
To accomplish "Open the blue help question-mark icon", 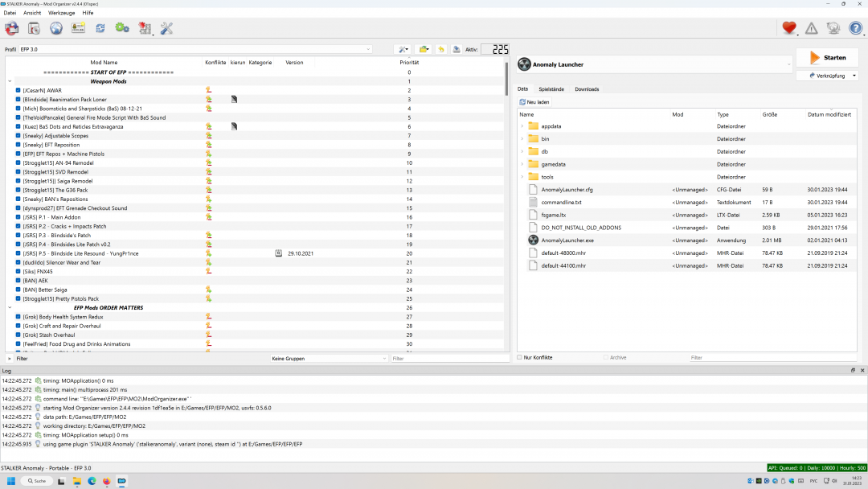I will [x=855, y=27].
